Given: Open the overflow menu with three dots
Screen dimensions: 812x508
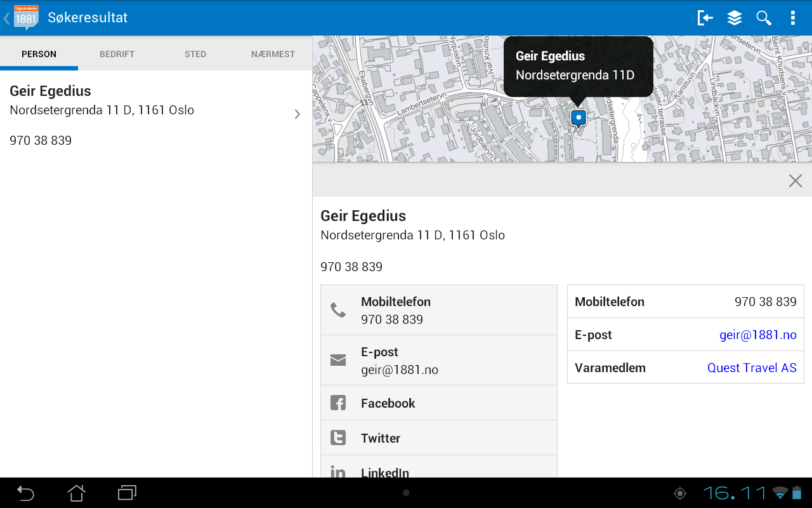Looking at the screenshot, I should tap(793, 18).
